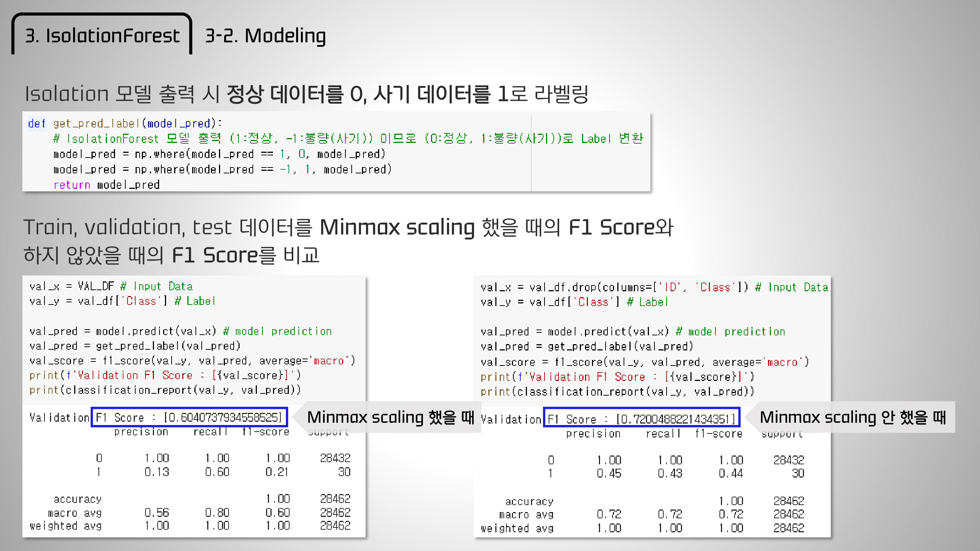Click 'macro avg' row label in right report
Image resolution: width=980 pixels, height=551 pixels.
click(x=527, y=515)
